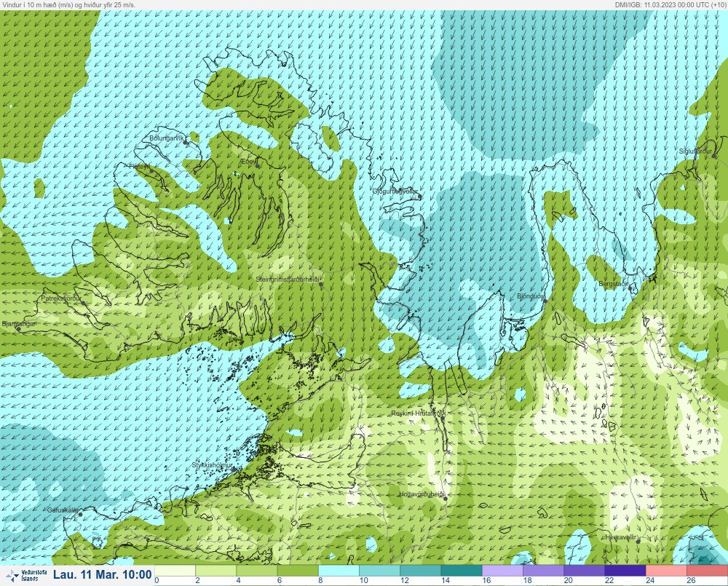Select the 8–10 m/s light cyan swatch

pos(339,570)
